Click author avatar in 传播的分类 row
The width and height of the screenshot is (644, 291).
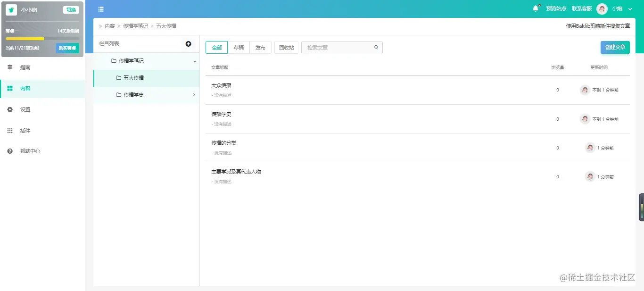click(590, 148)
